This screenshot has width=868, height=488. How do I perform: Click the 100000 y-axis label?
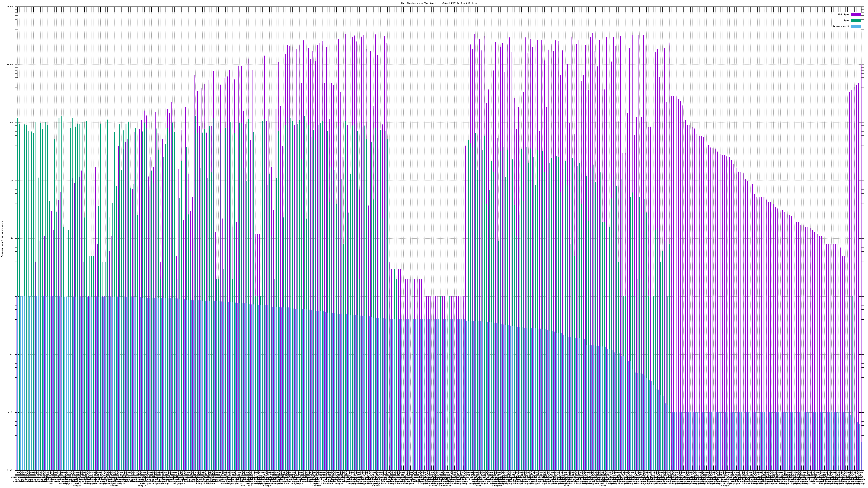(x=10, y=7)
